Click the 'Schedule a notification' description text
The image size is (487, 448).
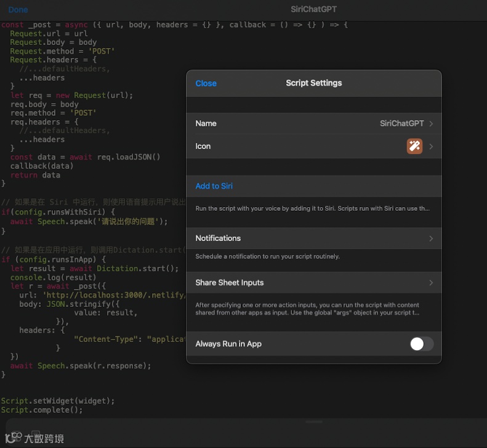tap(267, 256)
